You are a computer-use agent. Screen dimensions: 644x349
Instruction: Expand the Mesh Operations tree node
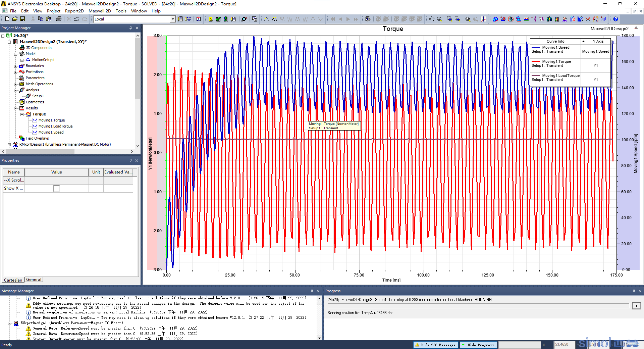(x=15, y=84)
